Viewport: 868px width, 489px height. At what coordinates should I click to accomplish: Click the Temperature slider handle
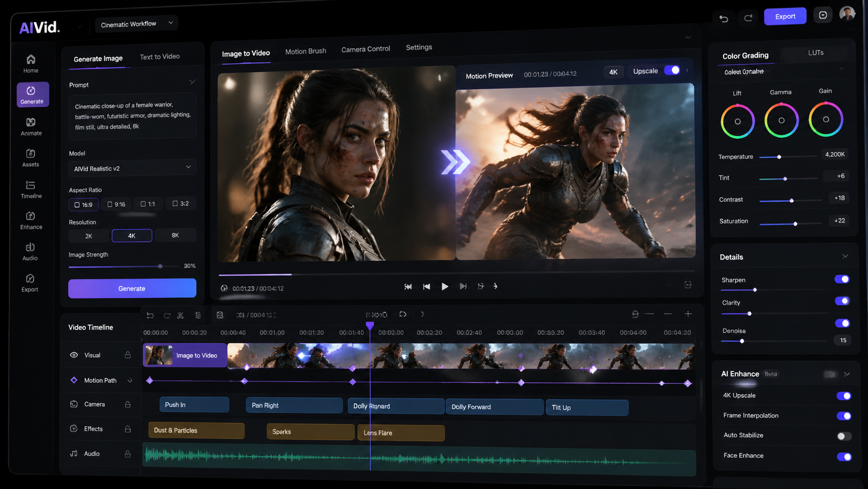tap(779, 156)
